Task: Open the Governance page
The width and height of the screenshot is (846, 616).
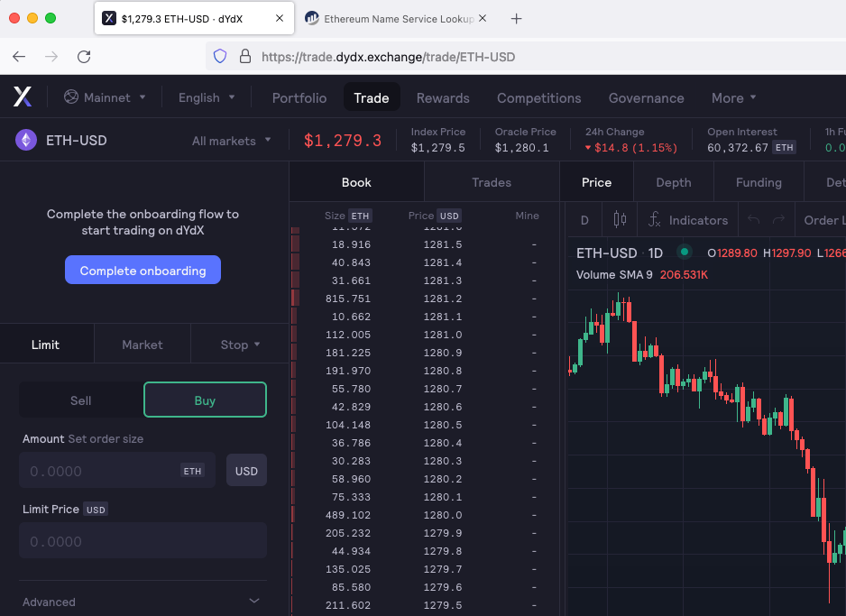Action: click(x=647, y=97)
